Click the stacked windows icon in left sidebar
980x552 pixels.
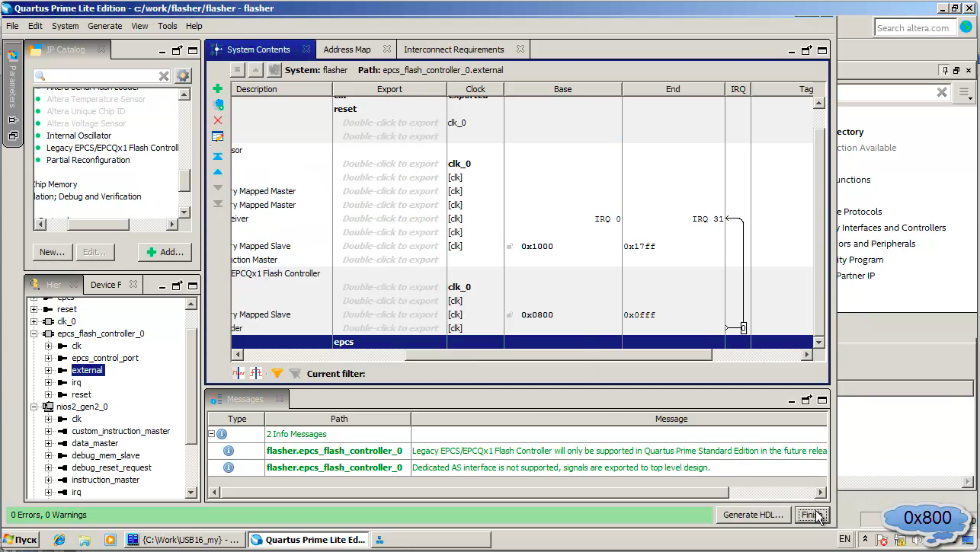[12, 136]
